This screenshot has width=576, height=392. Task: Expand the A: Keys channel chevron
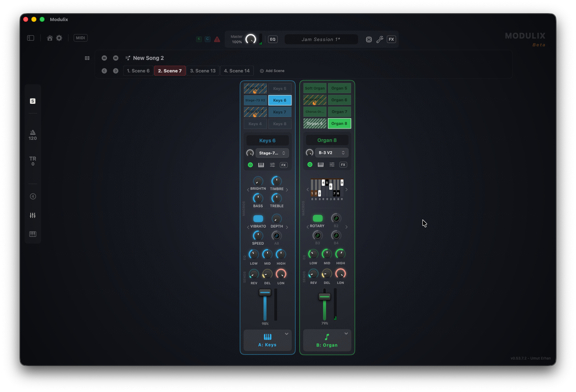click(x=287, y=334)
